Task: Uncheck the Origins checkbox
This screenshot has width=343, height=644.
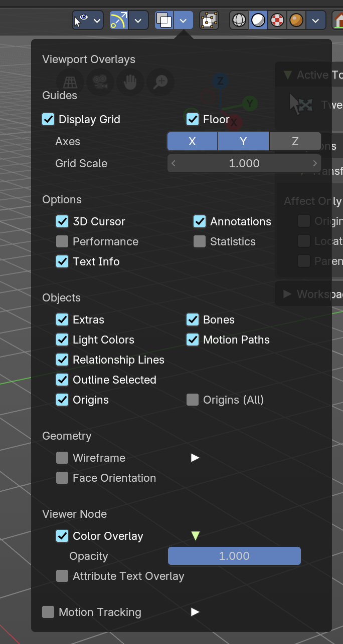Action: pyautogui.click(x=62, y=400)
